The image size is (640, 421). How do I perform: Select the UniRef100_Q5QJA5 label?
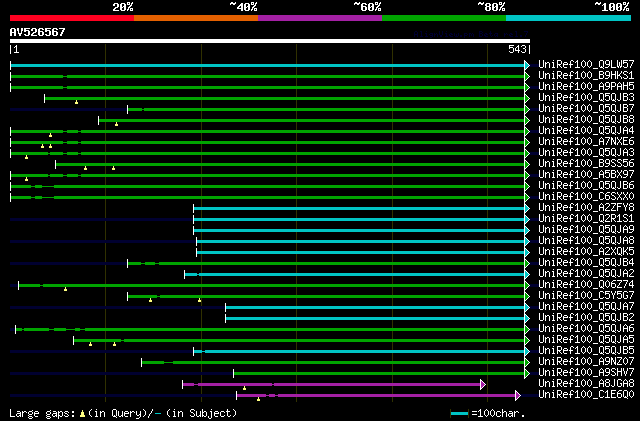point(586,340)
